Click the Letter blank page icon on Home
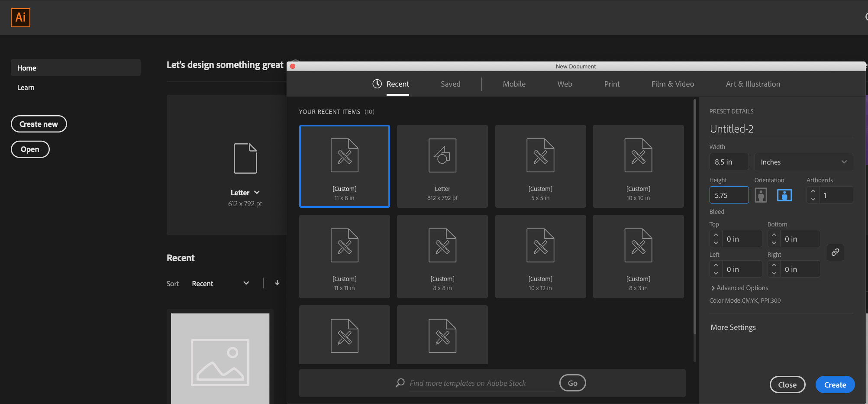Screen dimensions: 868x404 click(x=245, y=158)
